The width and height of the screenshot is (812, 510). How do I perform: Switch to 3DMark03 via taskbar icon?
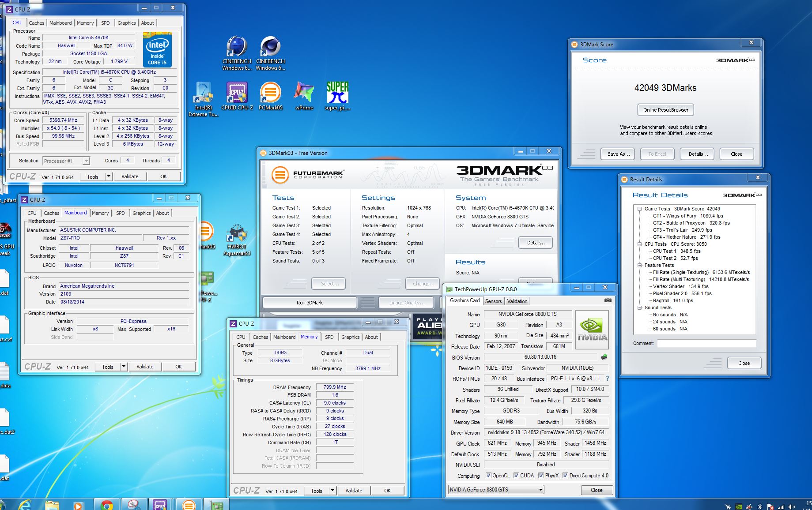pos(189,504)
